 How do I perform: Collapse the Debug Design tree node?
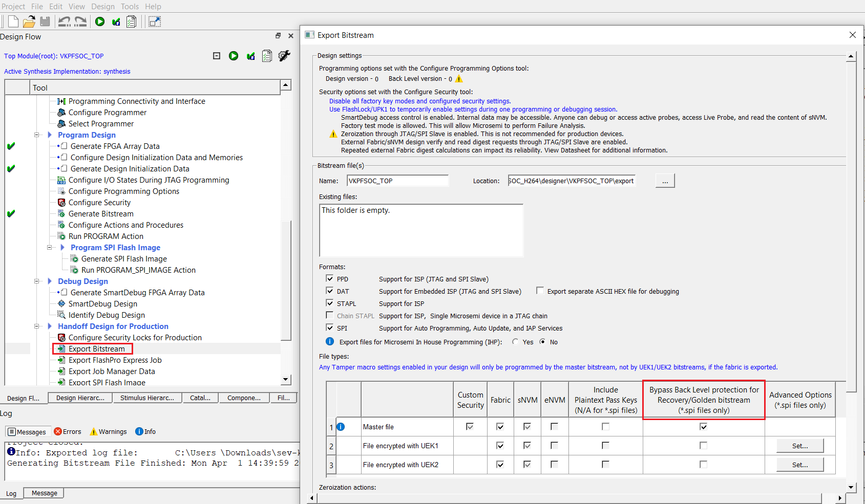[37, 281]
